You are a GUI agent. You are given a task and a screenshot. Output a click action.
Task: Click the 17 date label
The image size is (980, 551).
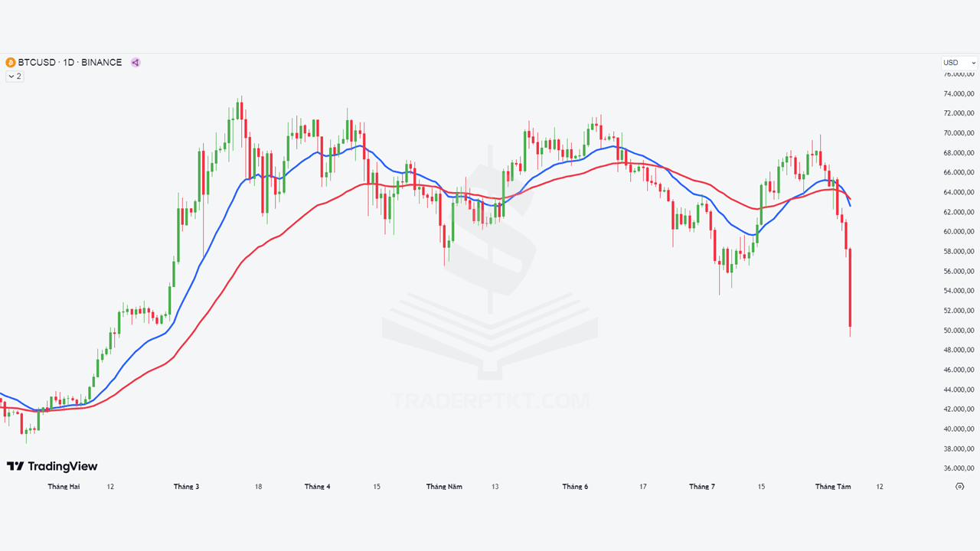(643, 487)
